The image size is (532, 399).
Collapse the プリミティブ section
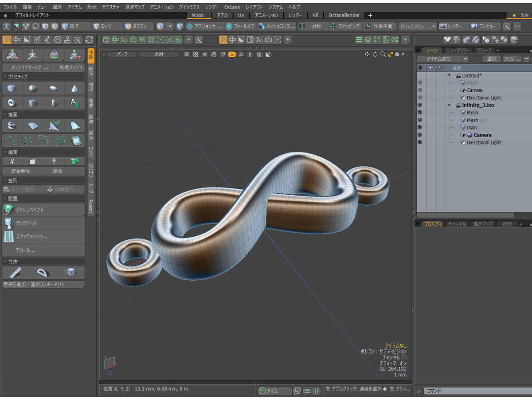(x=4, y=77)
